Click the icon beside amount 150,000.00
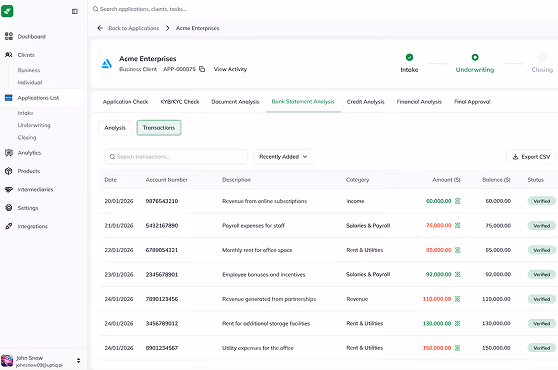This screenshot has height=370, width=558. point(458,348)
